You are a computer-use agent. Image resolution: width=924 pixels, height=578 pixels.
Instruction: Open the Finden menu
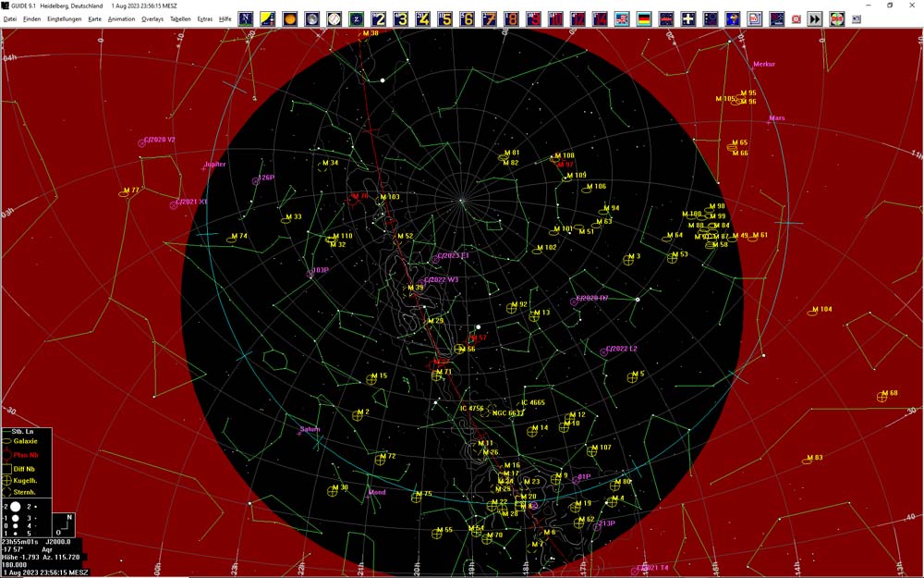(x=31, y=18)
